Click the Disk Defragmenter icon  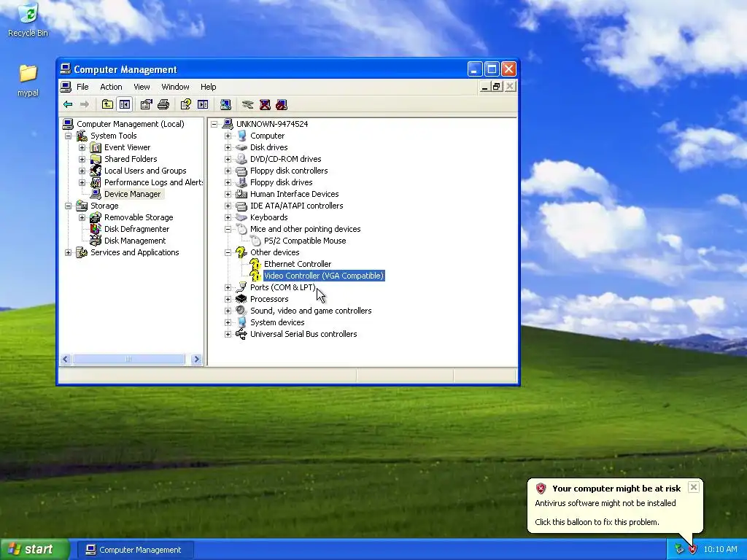click(x=96, y=229)
